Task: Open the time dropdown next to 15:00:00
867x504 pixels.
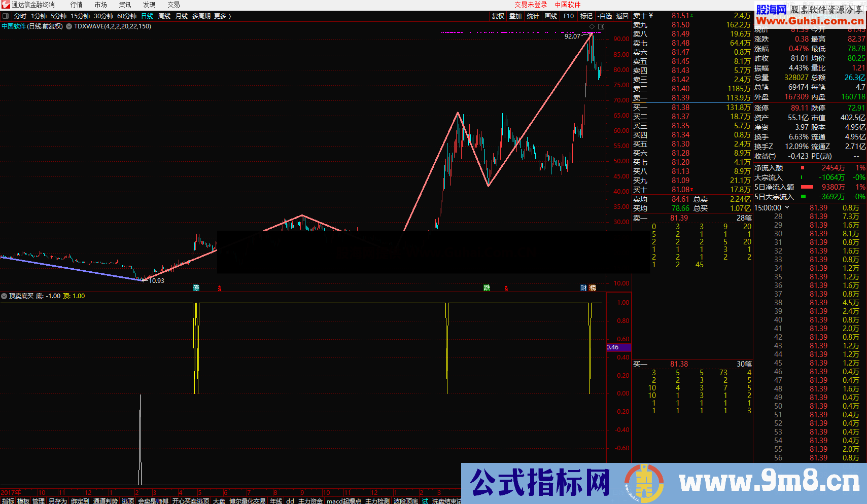Action: tap(787, 208)
